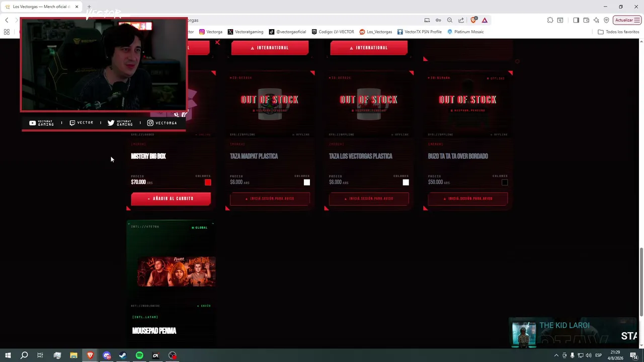Click International button above Taza Madpat Plastica
The height and width of the screenshot is (362, 644).
(x=270, y=48)
